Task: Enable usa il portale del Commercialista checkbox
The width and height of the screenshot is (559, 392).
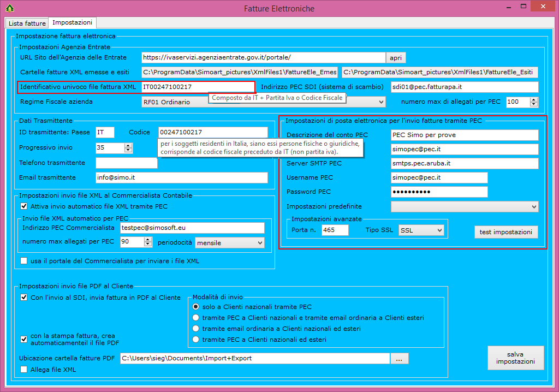Action: pos(23,261)
